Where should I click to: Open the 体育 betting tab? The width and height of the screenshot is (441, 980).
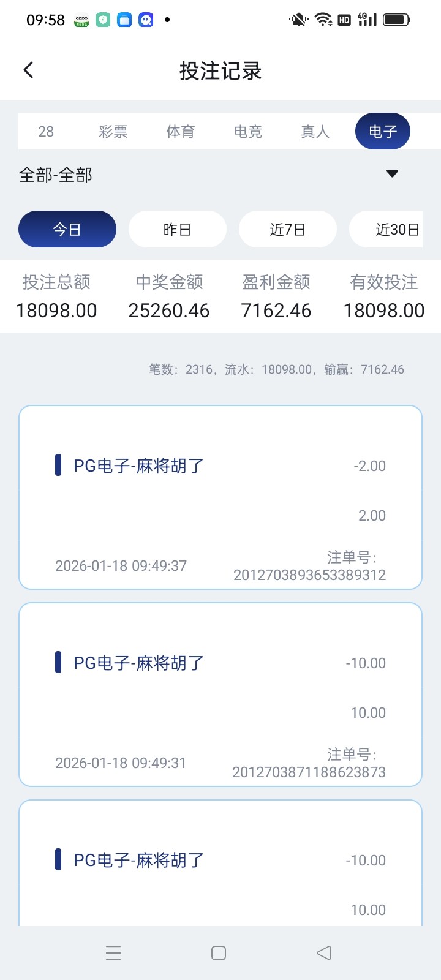(x=181, y=131)
